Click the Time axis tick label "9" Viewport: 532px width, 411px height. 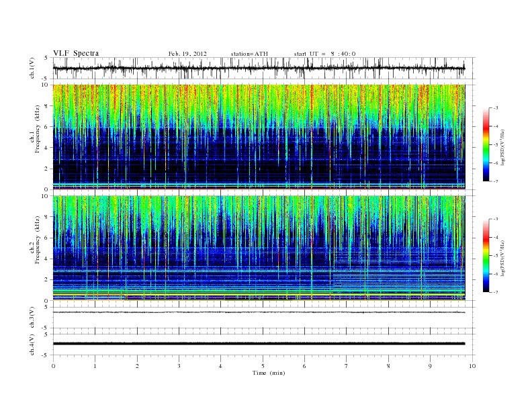430,366
